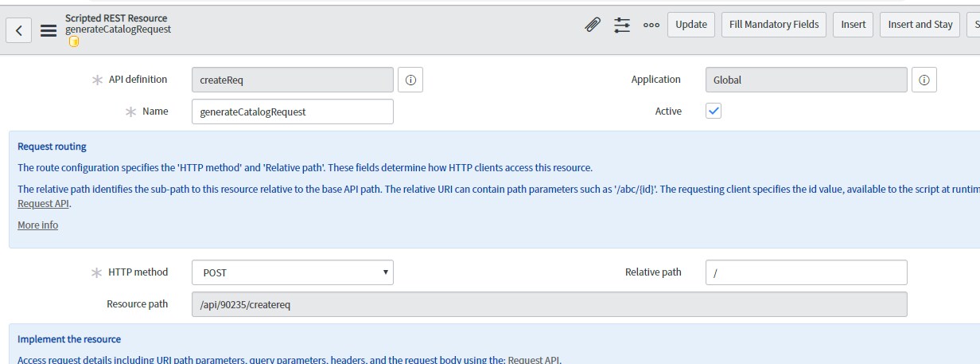Click the Application label
This screenshot has width=980, height=364.
pos(656,80)
